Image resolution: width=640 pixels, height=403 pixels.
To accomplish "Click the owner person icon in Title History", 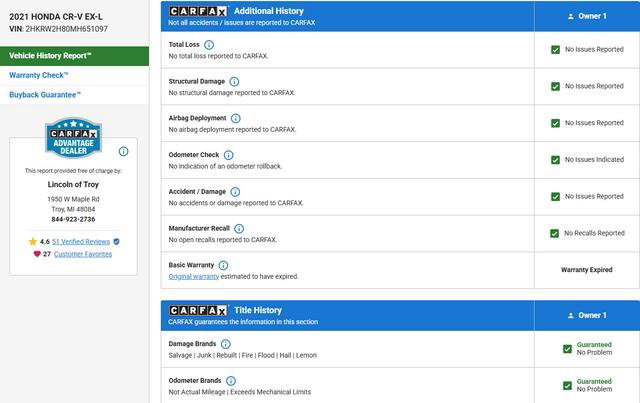I will pos(571,316).
